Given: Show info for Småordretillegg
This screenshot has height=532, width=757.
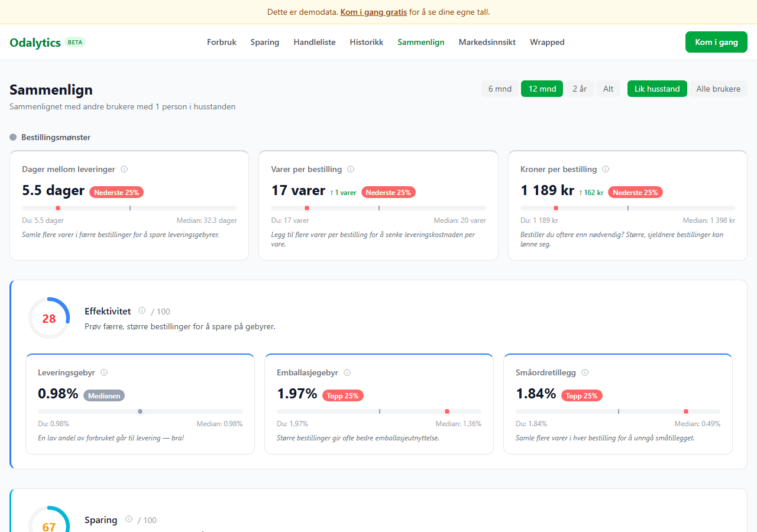Looking at the screenshot, I should (x=585, y=372).
